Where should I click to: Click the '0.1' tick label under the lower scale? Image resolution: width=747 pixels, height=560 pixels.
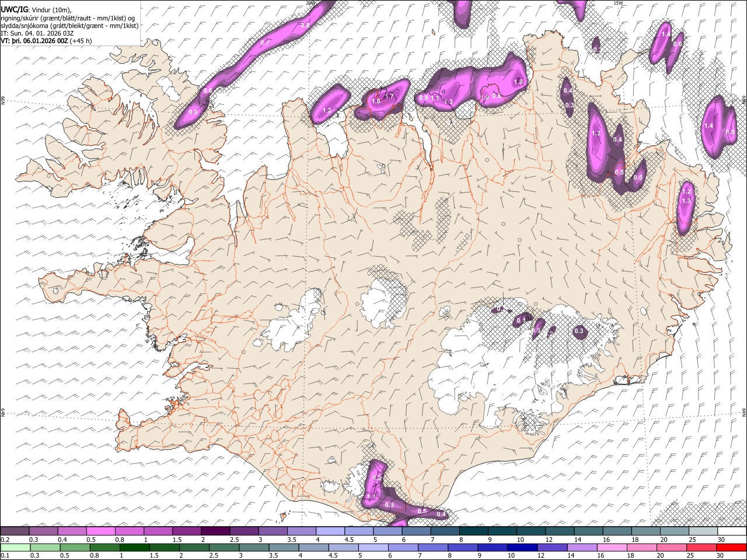(x=5, y=556)
